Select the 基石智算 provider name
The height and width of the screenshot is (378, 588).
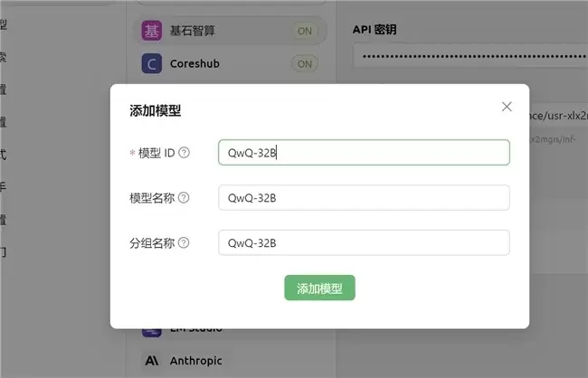pos(192,31)
